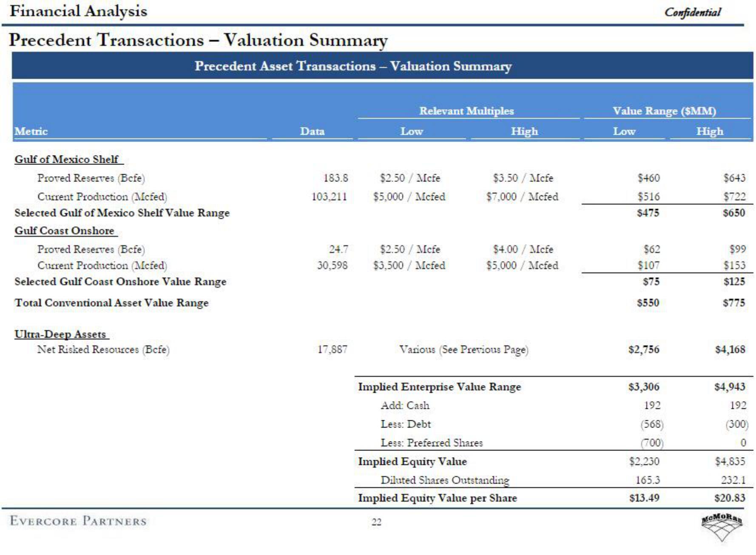Click the 24.7 Bcfe data value
This screenshot has height=555, width=756.
click(x=338, y=249)
